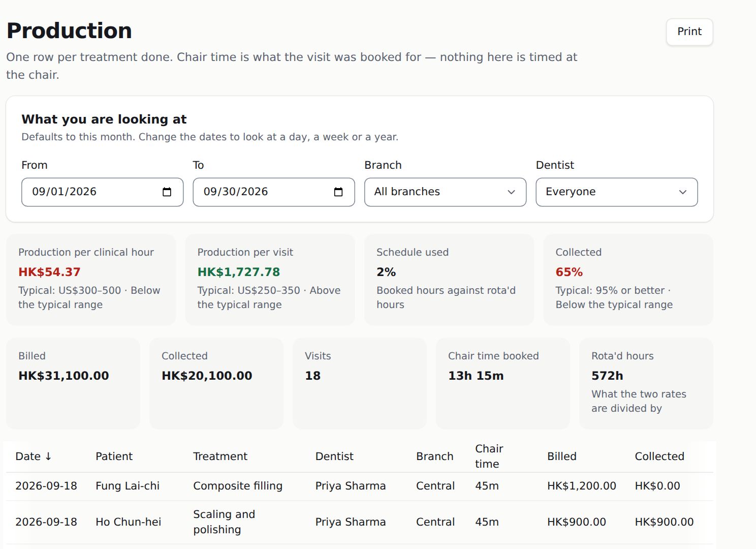Click the Treatment column header
Screen dimensions: 756x549
(x=220, y=456)
